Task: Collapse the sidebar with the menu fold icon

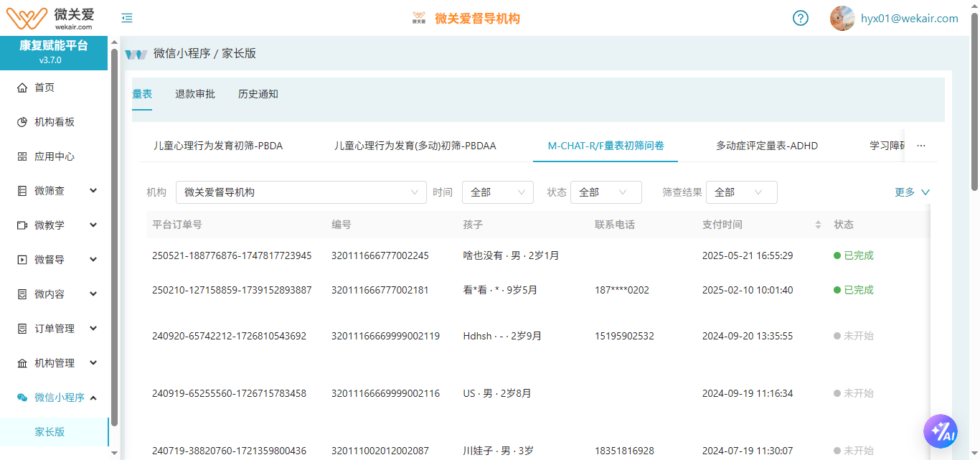Action: (127, 18)
